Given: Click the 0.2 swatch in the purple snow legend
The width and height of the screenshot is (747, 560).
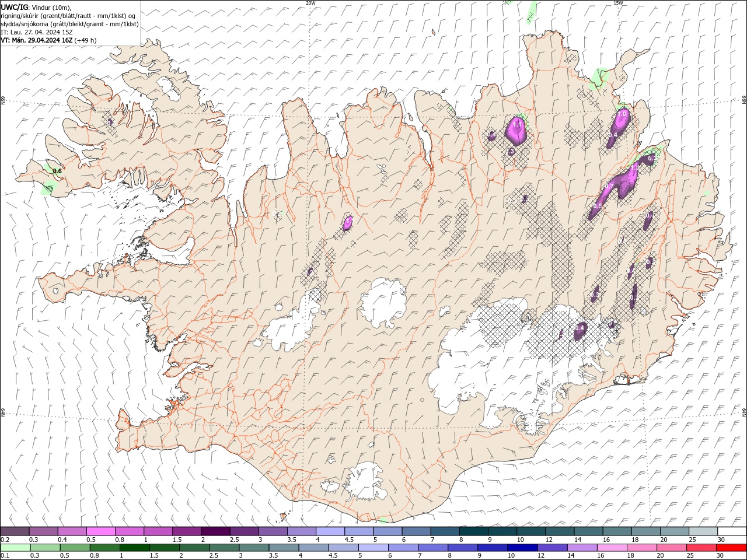Looking at the screenshot, I should tap(15, 531).
